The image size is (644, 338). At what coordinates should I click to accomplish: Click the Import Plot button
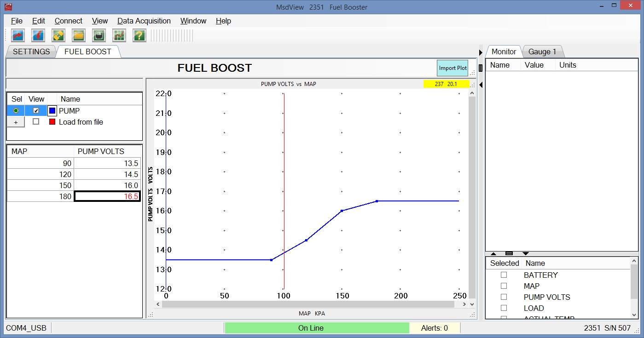point(453,68)
